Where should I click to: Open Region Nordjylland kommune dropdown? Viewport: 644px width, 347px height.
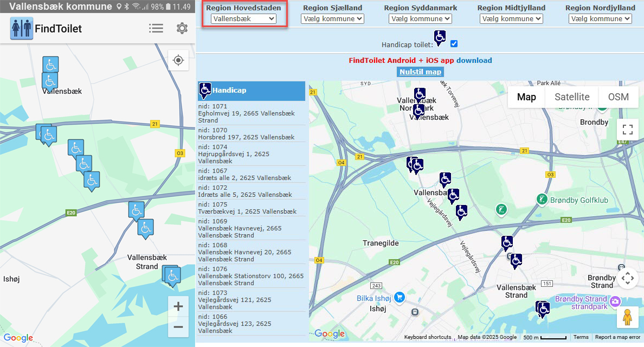600,18
